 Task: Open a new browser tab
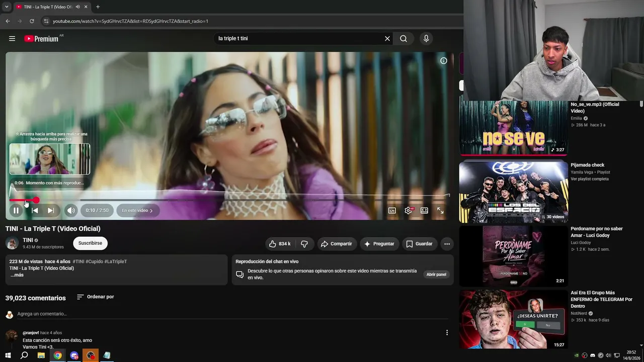(x=98, y=7)
